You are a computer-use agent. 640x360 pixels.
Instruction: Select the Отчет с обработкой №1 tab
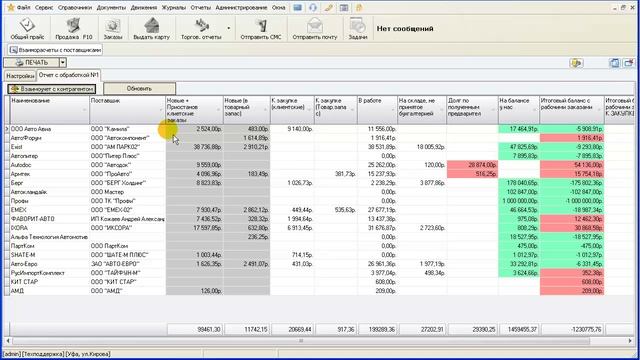coord(69,75)
